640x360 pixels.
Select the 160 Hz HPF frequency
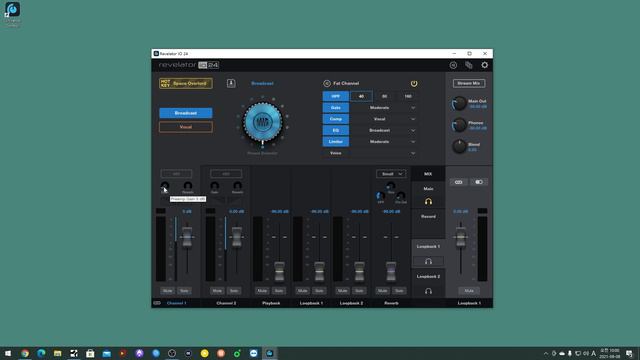tap(408, 96)
